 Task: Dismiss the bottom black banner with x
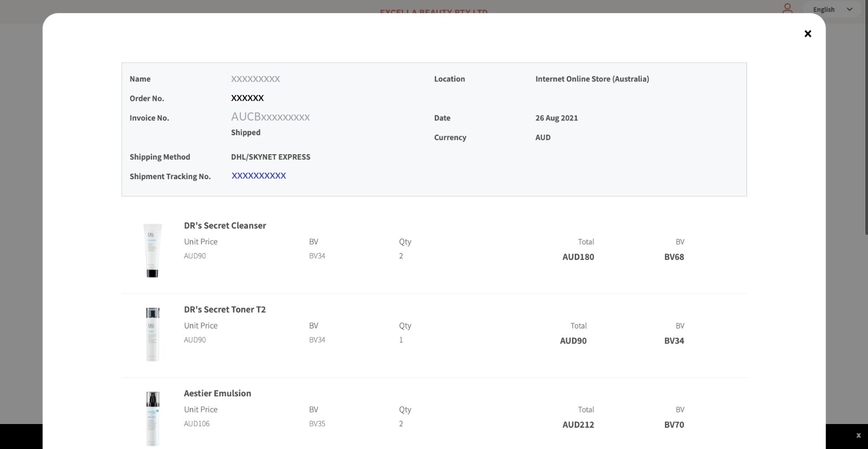click(x=858, y=435)
